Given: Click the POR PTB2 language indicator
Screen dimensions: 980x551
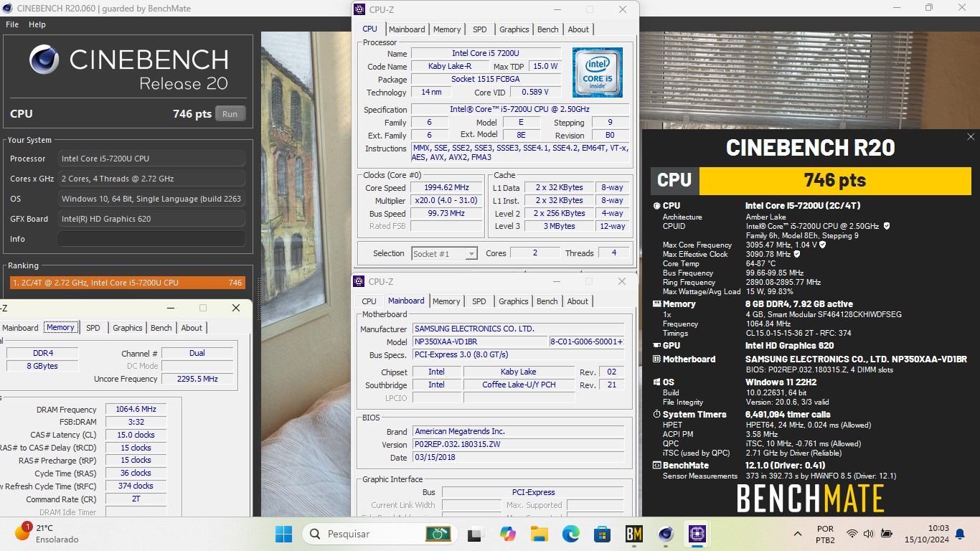Looking at the screenshot, I should [825, 534].
